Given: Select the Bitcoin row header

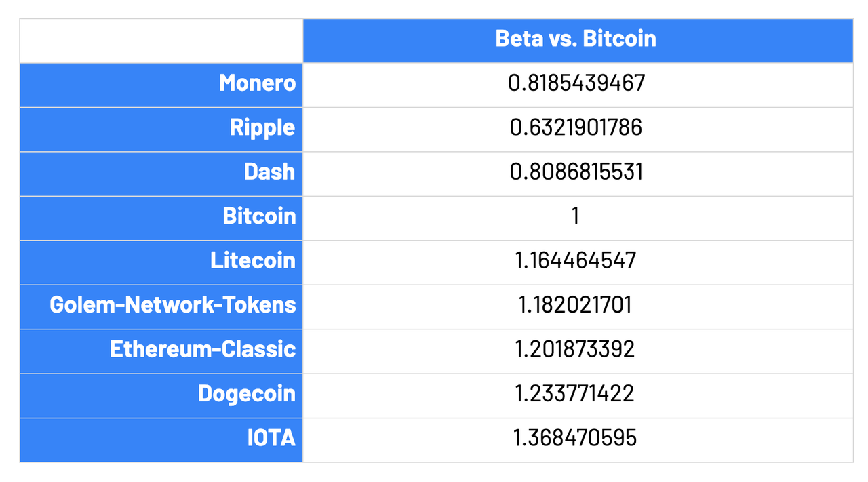Looking at the screenshot, I should point(161,216).
